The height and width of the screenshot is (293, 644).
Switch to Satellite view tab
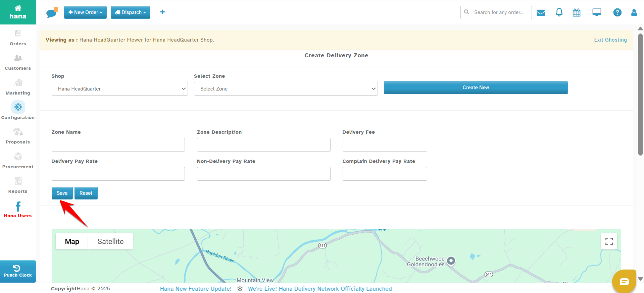tap(110, 241)
